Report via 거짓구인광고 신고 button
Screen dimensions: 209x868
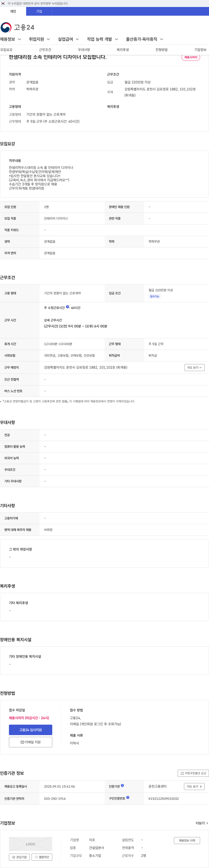click(x=193, y=773)
